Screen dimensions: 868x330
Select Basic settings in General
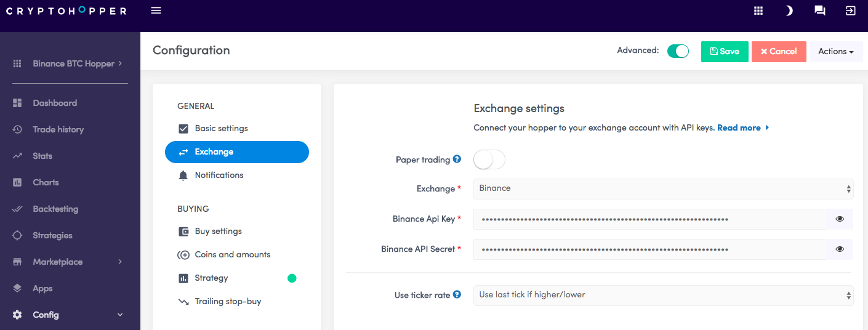pyautogui.click(x=237, y=129)
